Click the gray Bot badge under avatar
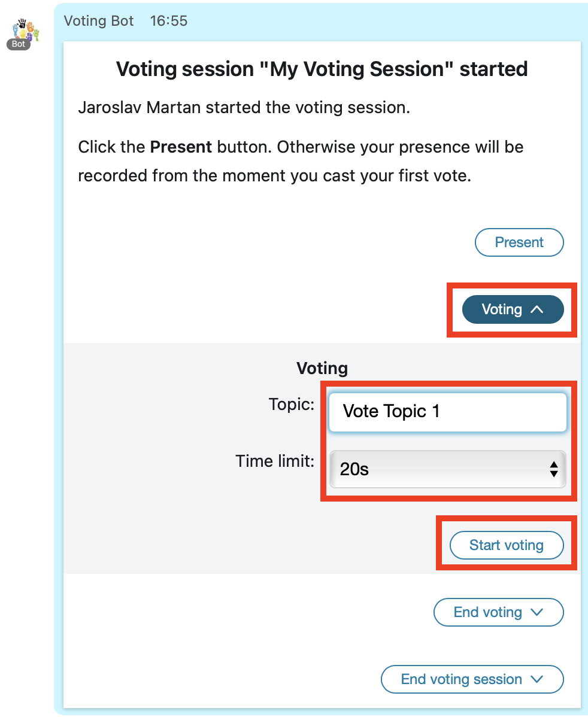Viewport: 588px width, 717px height. tap(19, 44)
